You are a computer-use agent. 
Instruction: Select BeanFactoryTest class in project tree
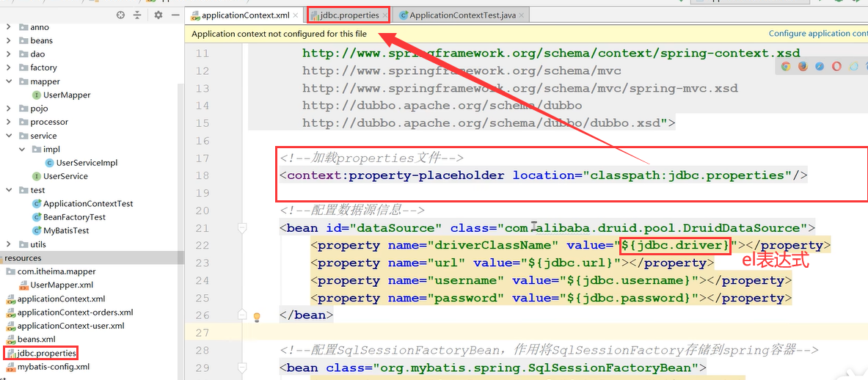[x=69, y=217]
